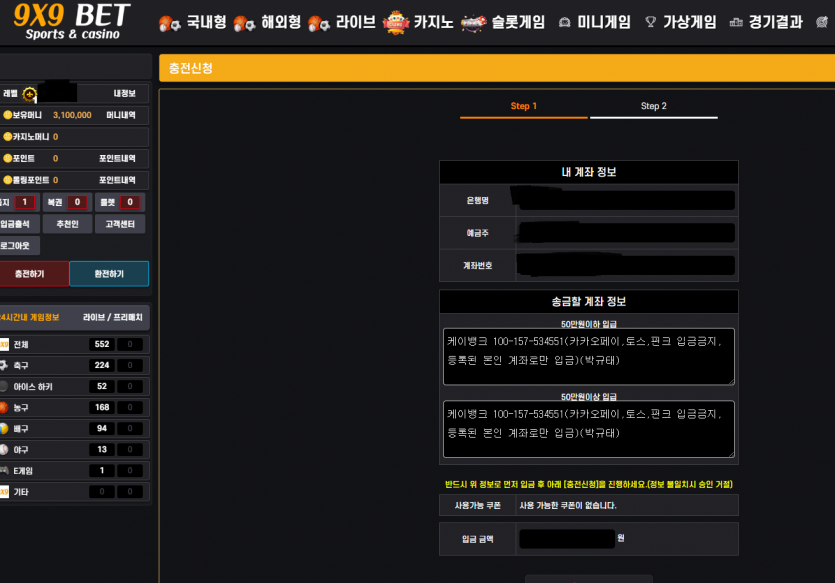Select the 배구 volleyball icon
Screen dimensions: 835x583
3,428
